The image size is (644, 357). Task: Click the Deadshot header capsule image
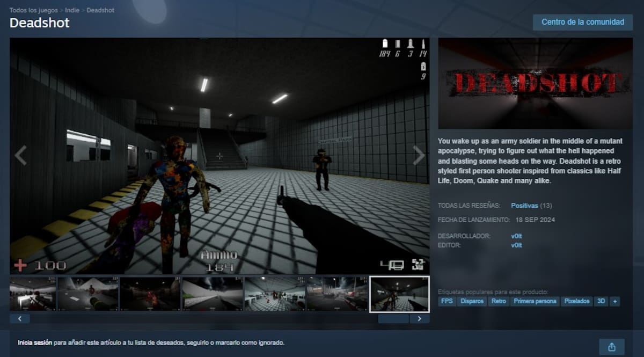[536, 83]
